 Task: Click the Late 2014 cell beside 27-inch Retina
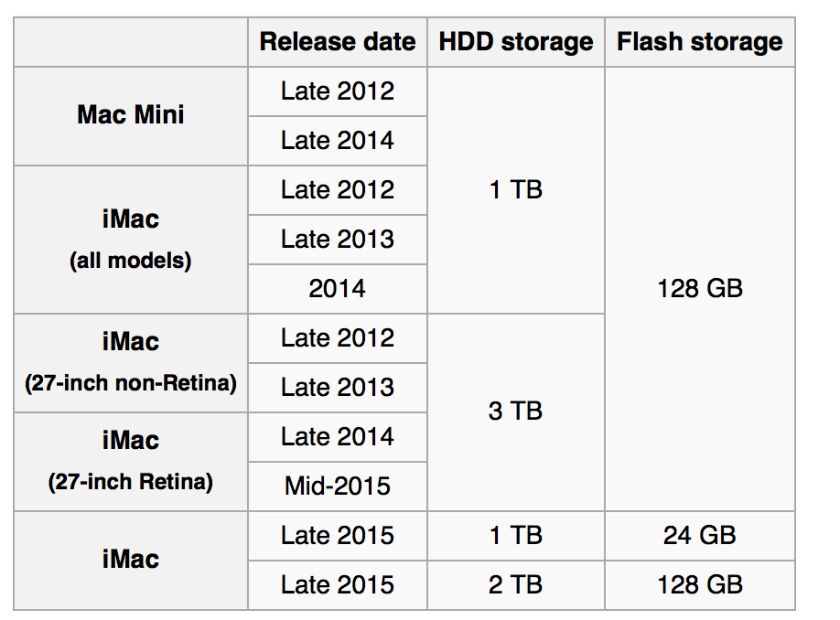(x=338, y=437)
